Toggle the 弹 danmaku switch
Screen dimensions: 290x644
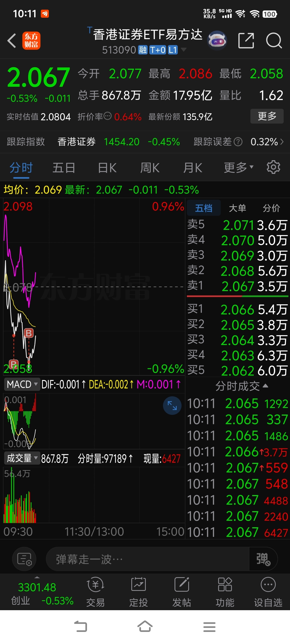point(263,559)
